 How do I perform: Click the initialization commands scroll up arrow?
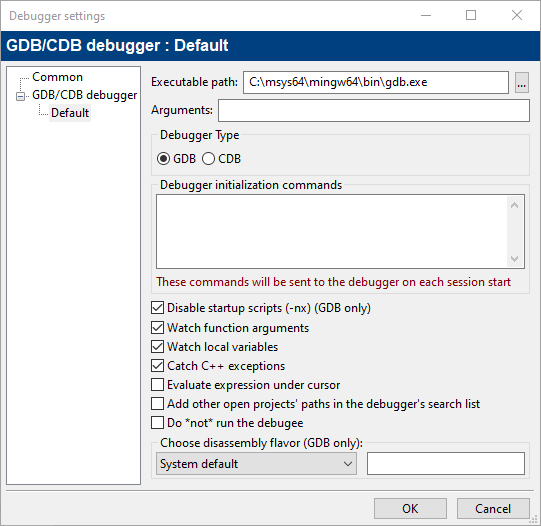click(x=514, y=205)
